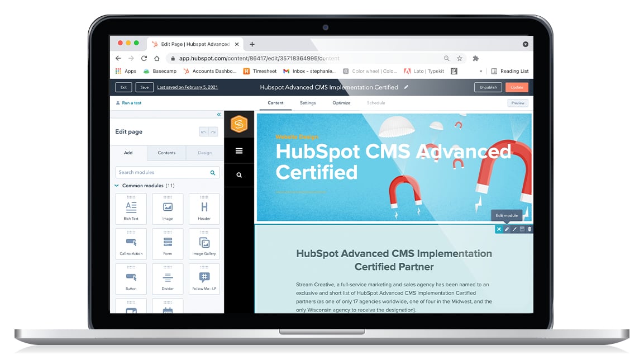Click the Save button

click(x=145, y=87)
